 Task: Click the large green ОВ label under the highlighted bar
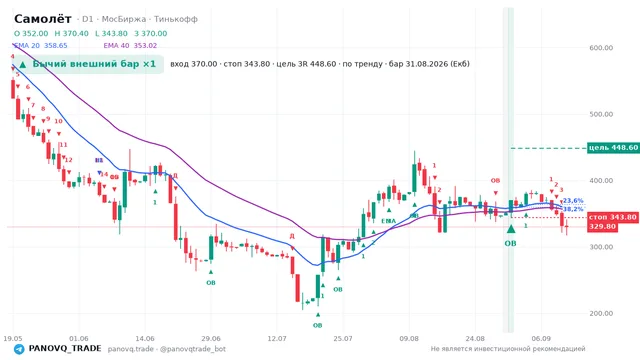tap(510, 243)
